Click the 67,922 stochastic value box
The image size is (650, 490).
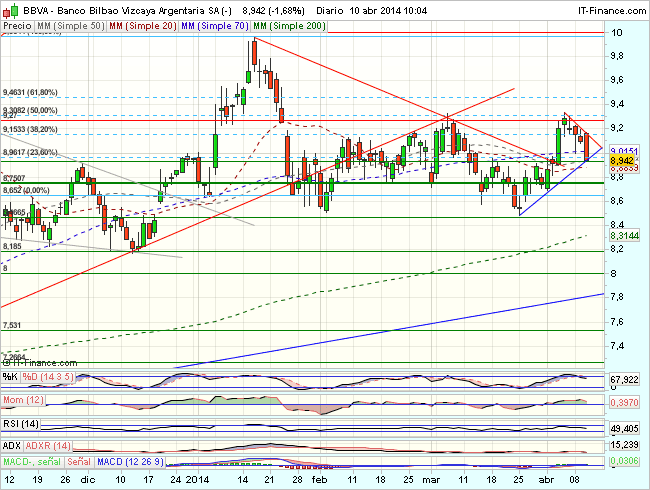point(624,379)
